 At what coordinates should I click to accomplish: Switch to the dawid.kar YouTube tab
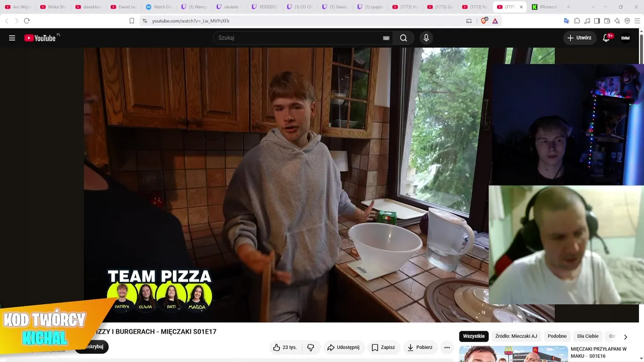tap(89, 7)
